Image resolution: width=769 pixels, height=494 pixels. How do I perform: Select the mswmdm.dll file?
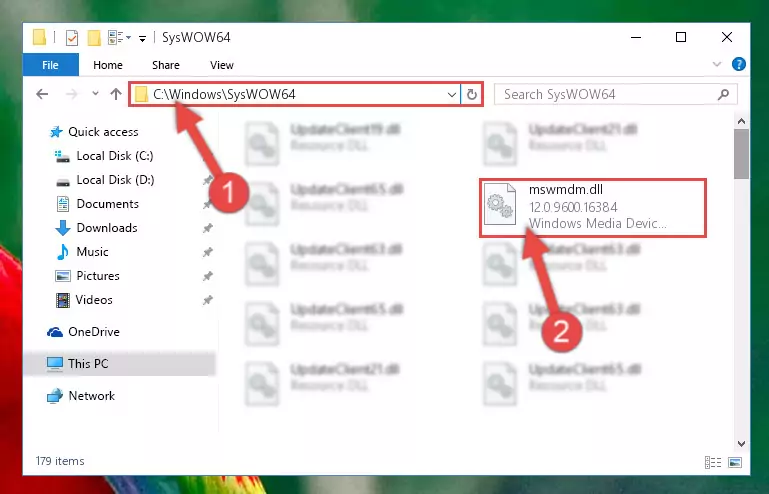click(x=592, y=208)
